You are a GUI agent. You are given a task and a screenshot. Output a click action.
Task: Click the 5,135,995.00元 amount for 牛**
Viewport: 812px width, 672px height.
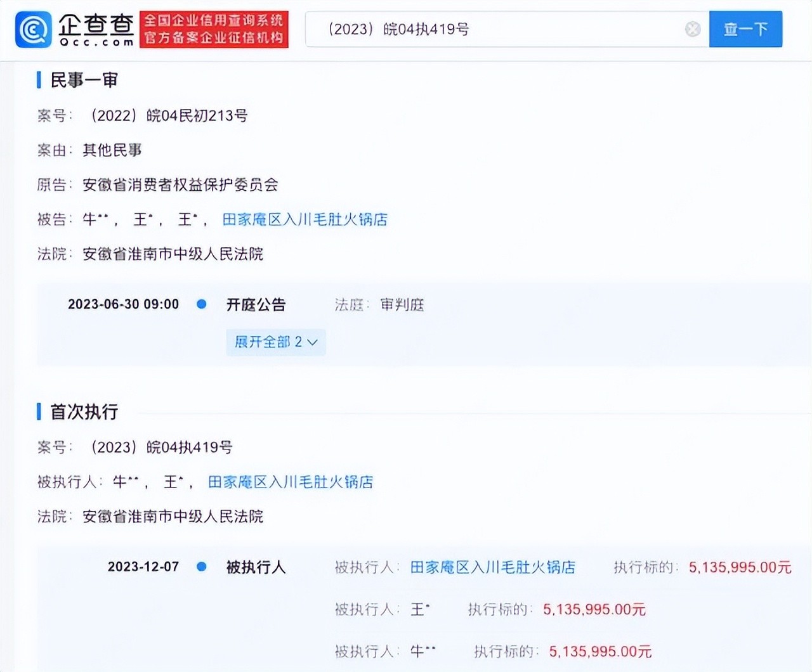[600, 651]
